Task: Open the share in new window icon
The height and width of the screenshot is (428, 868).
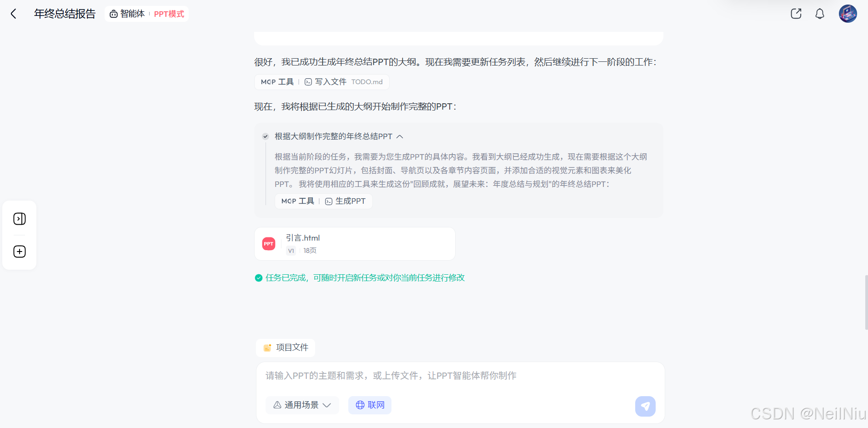Action: pyautogui.click(x=796, y=14)
